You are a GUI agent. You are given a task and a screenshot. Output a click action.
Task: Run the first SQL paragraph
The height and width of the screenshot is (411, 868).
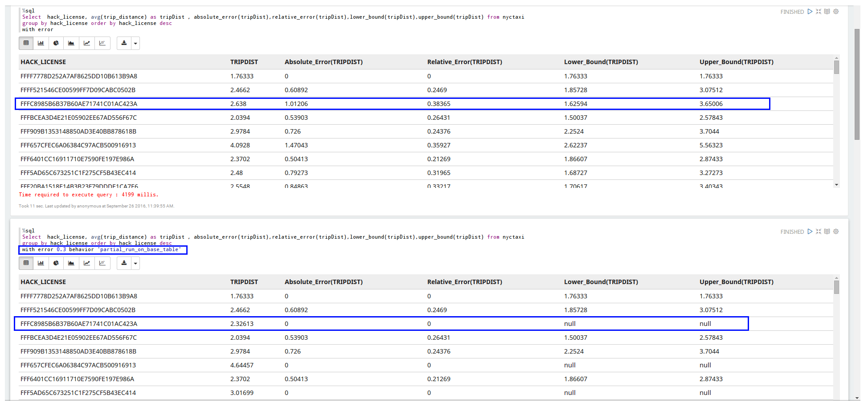click(x=810, y=12)
